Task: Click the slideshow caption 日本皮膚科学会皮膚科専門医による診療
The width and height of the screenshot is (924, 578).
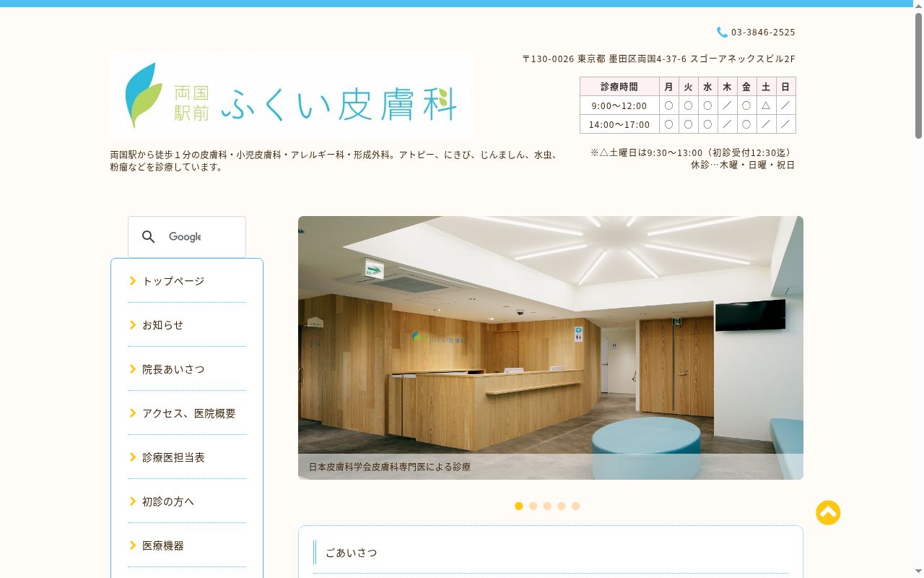Action: pos(390,467)
